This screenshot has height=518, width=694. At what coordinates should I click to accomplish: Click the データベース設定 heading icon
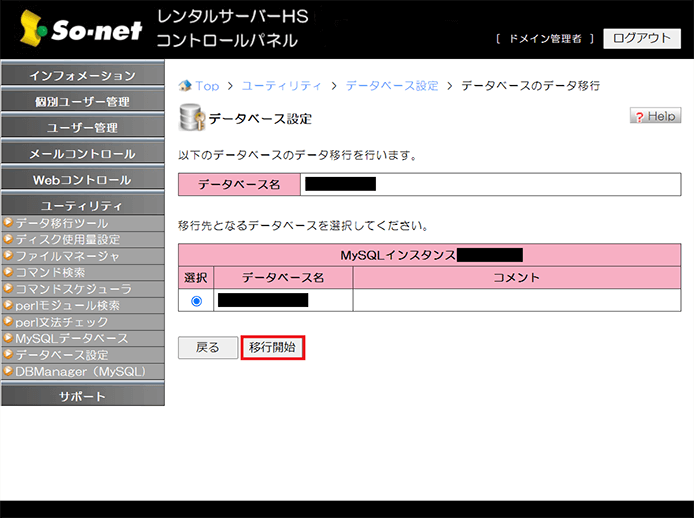[x=190, y=118]
